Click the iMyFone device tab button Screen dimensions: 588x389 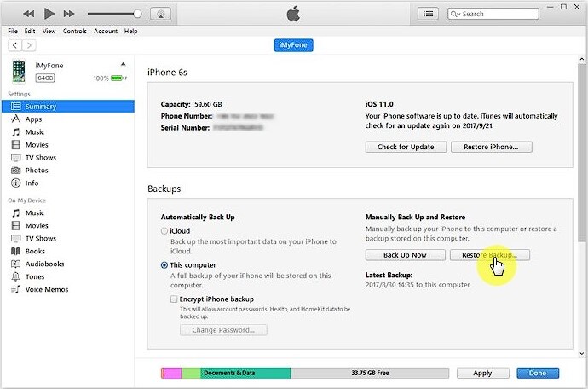pyautogui.click(x=294, y=45)
